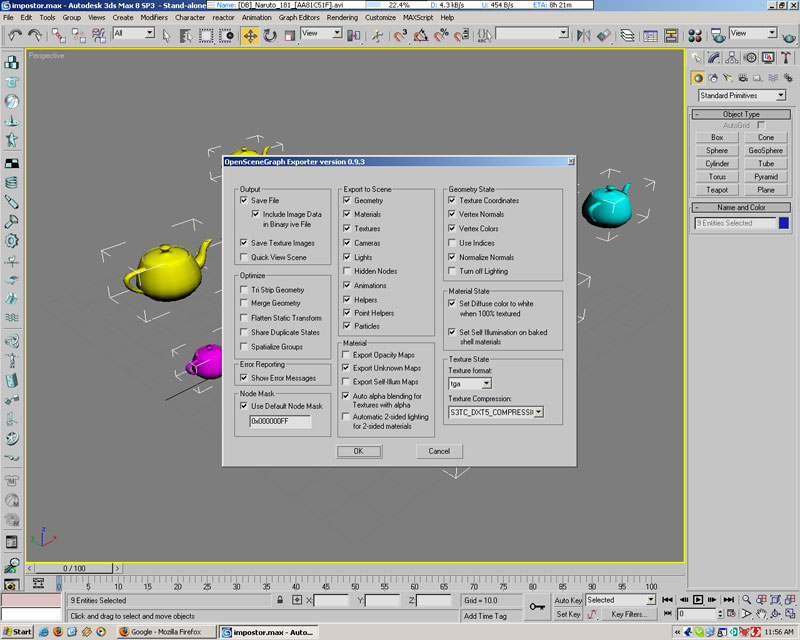800x640 pixels.
Task: Open the Texture Compression dropdown
Action: [x=538, y=411]
